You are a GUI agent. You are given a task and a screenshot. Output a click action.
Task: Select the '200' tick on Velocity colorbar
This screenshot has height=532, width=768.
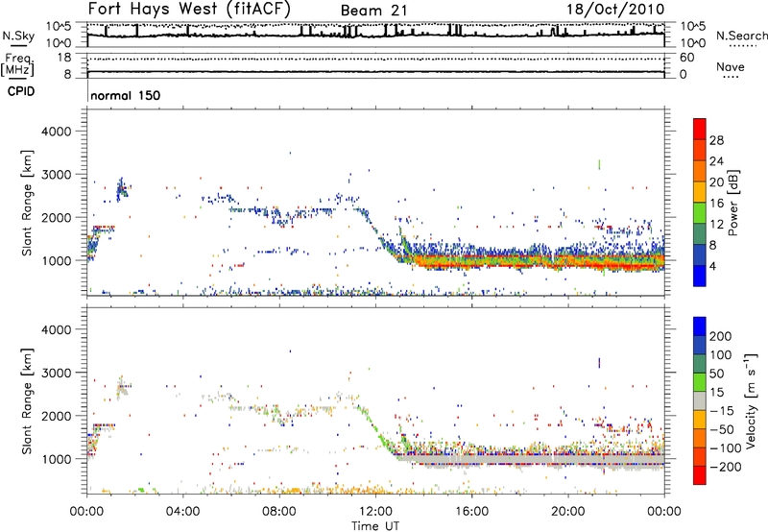pyautogui.click(x=721, y=336)
